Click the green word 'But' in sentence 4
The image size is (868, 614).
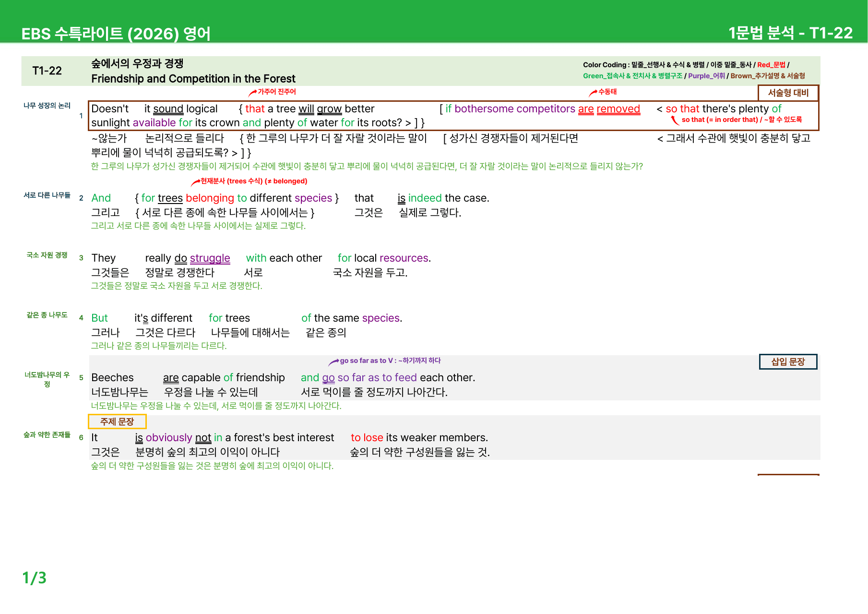pyautogui.click(x=99, y=318)
